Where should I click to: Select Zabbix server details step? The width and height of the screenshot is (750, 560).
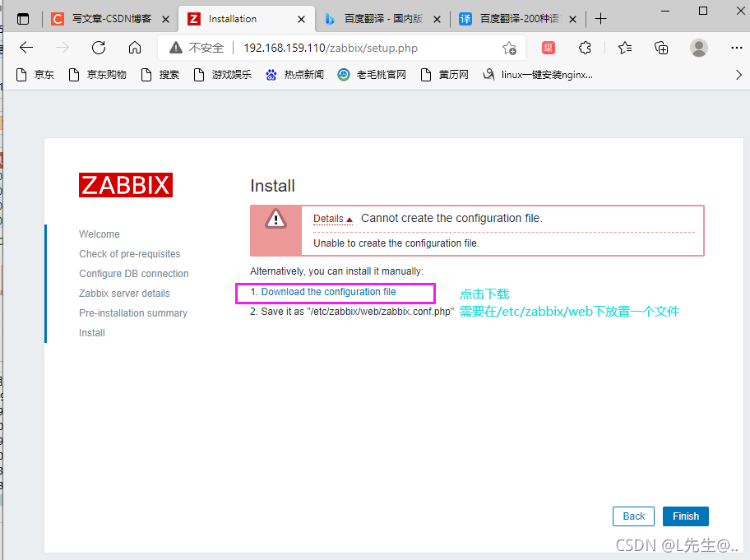(x=124, y=293)
